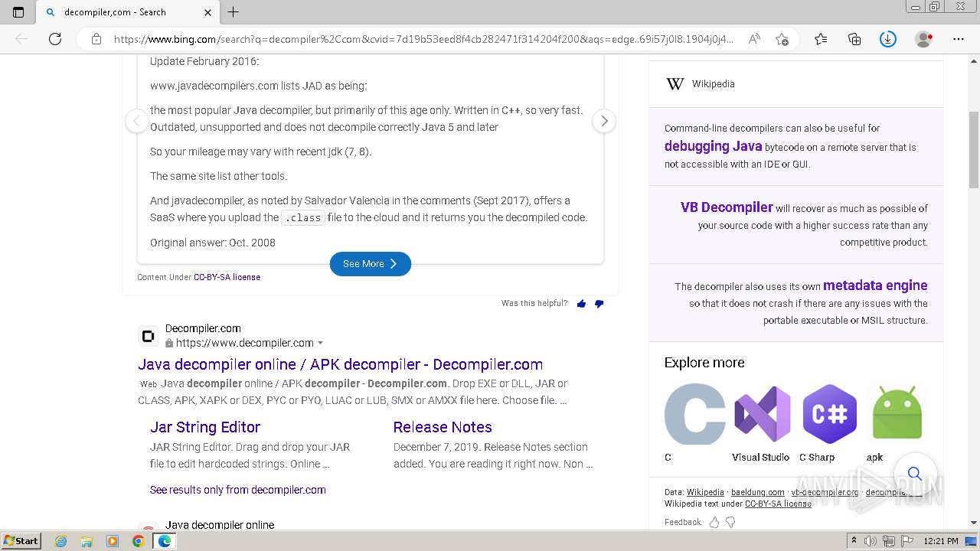980x551 pixels.
Task: Show Downloads panel
Action: pos(888,39)
